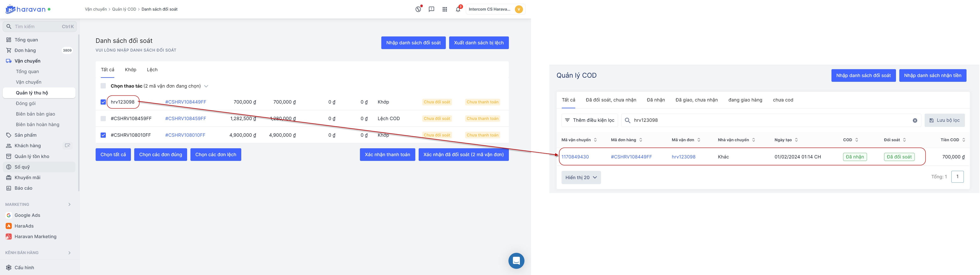
Task: Switch to the Lệch tab
Action: (152, 70)
